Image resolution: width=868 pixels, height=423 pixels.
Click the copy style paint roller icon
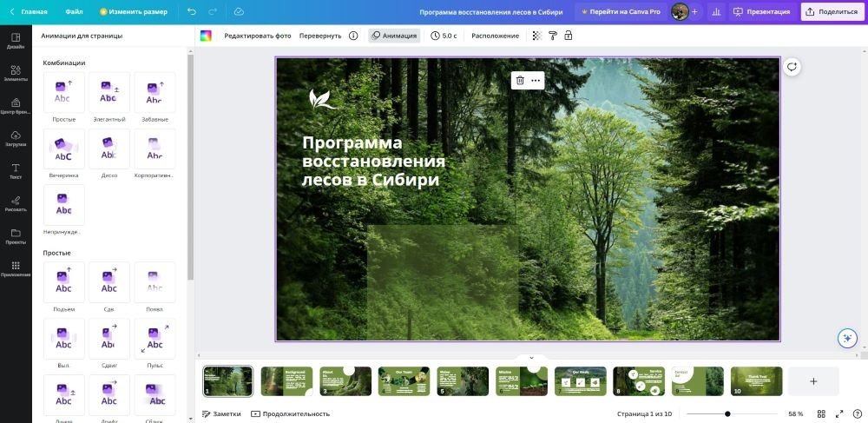click(552, 36)
